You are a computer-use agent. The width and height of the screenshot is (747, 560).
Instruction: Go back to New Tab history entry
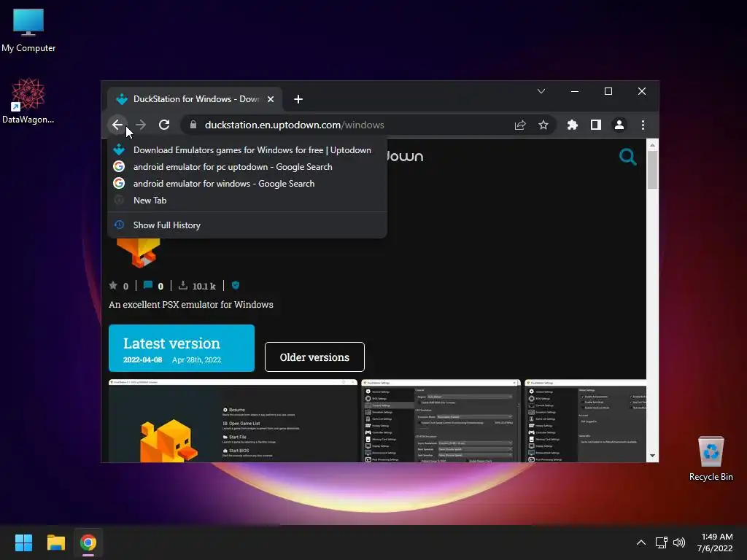pyautogui.click(x=247, y=200)
